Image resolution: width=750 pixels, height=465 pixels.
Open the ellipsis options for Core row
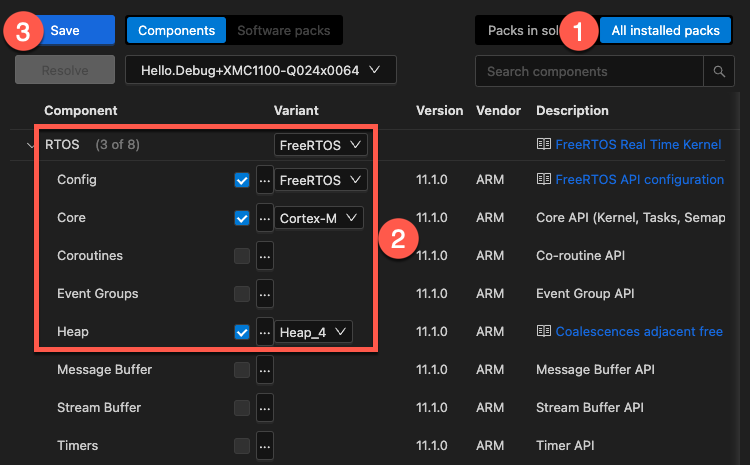264,218
